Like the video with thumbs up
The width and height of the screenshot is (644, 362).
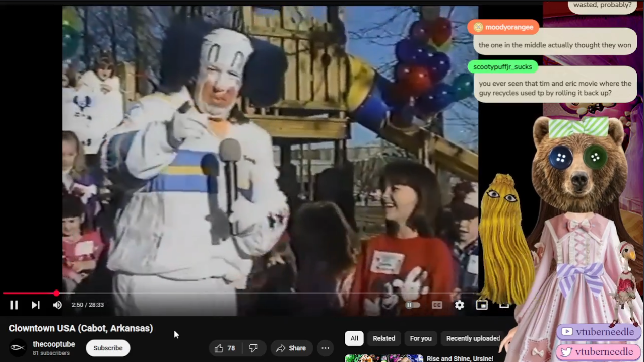click(225, 348)
